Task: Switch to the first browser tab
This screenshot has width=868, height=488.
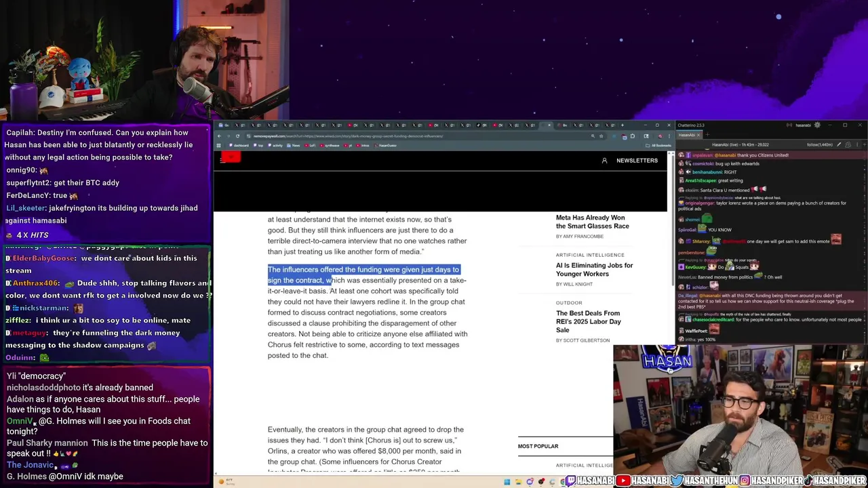Action: pyautogui.click(x=225, y=125)
